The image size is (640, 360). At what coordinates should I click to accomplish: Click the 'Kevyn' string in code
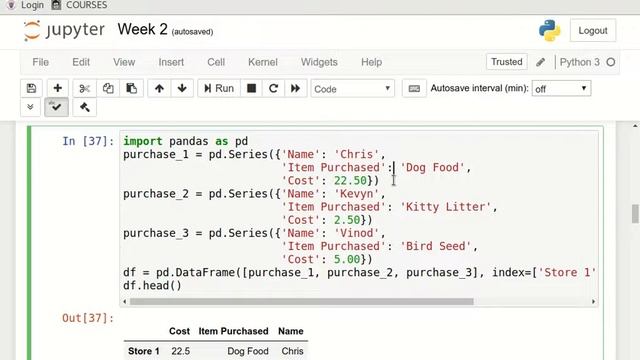357,193
